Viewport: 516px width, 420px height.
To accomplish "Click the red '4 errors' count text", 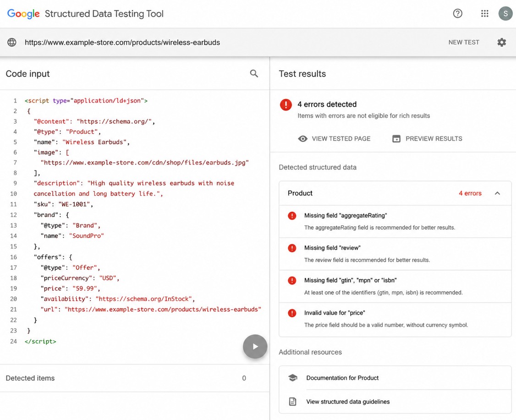I will coord(470,193).
